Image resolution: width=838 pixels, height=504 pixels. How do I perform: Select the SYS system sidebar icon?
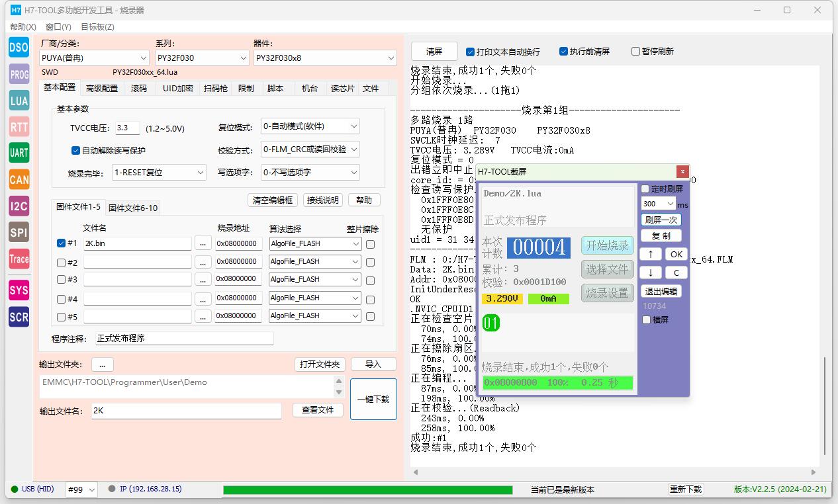tap(19, 290)
